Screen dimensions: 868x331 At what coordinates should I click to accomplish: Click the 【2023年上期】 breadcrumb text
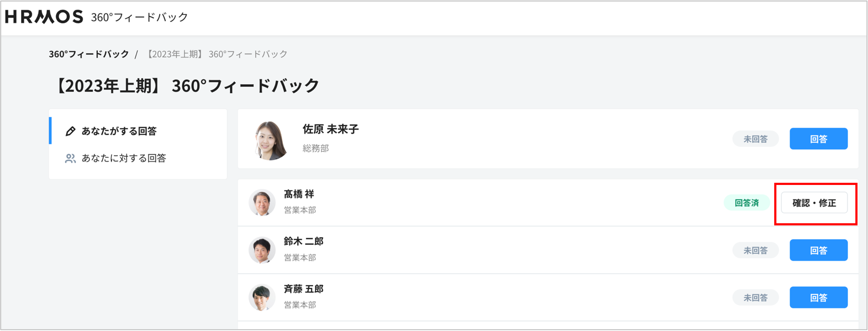click(x=217, y=54)
